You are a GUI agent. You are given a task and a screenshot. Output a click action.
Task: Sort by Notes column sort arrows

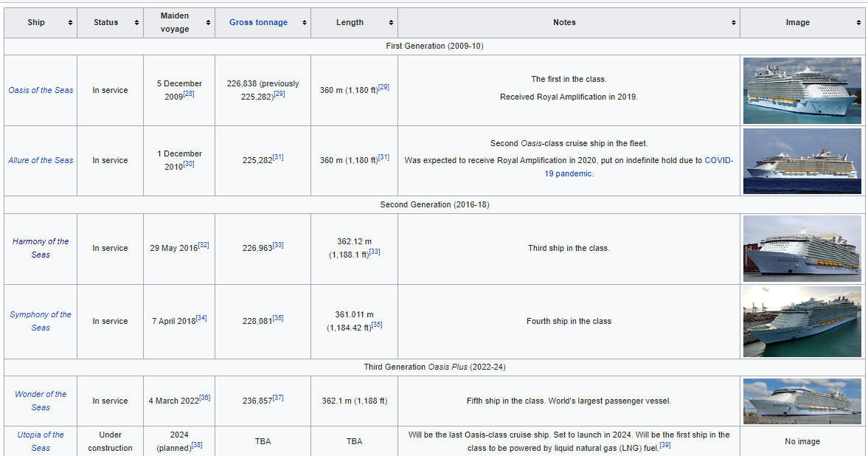click(x=734, y=23)
